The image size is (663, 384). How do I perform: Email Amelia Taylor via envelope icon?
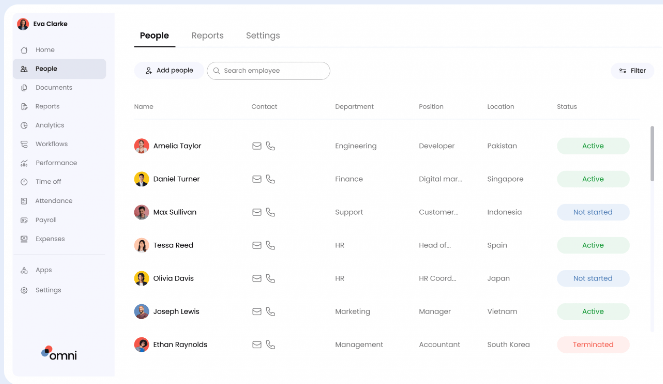[x=257, y=146]
